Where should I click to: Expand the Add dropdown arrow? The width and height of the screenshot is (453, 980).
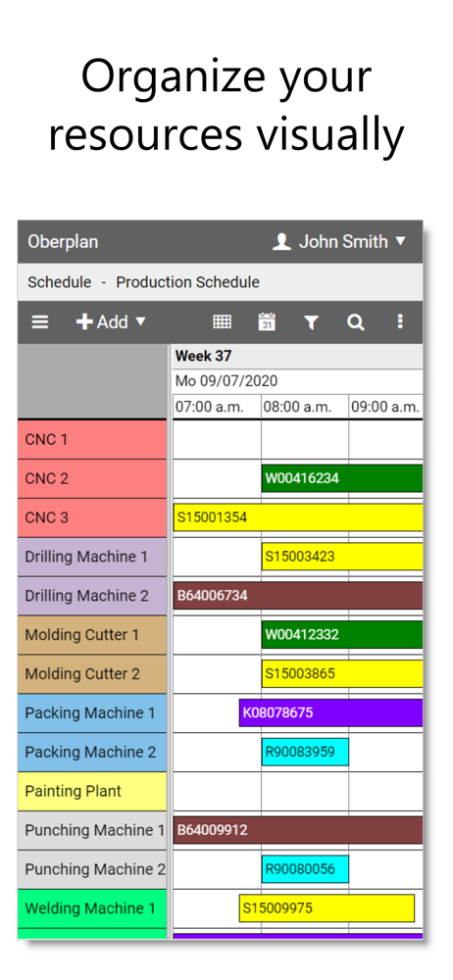click(x=141, y=321)
